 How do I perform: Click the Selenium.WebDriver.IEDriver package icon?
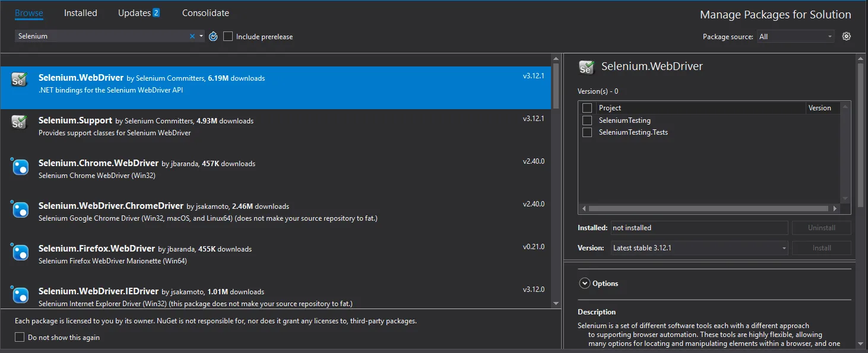[20, 294]
